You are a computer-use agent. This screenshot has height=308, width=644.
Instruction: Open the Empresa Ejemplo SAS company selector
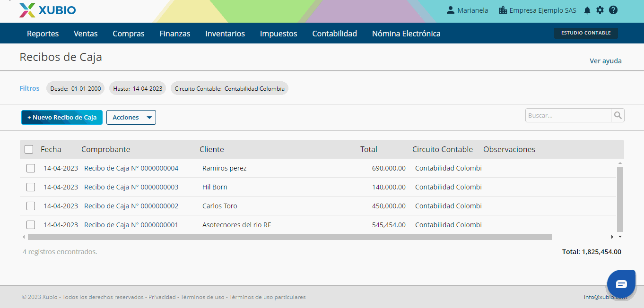coord(538,10)
